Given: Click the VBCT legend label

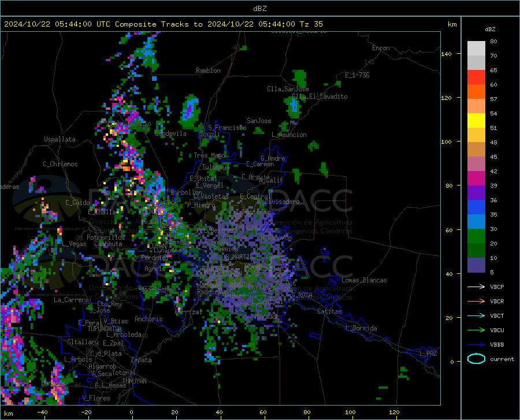Looking at the screenshot, I should 497,315.
